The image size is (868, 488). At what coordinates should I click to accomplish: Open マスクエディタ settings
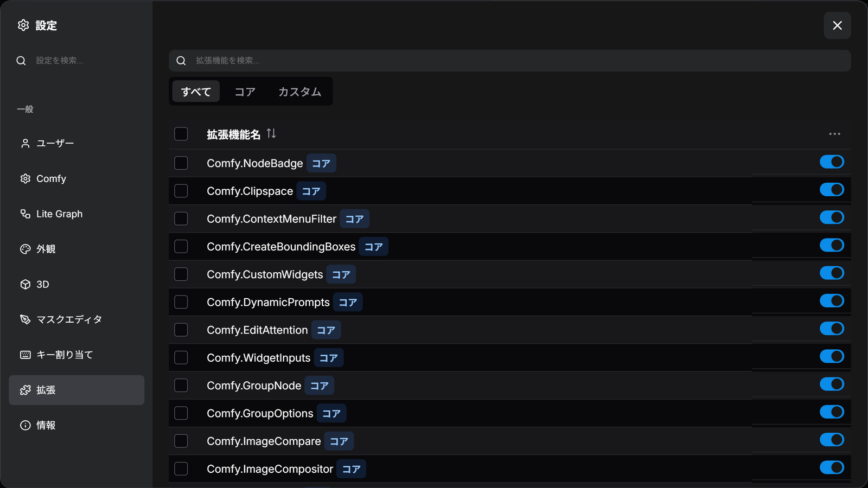pyautogui.click(x=76, y=319)
